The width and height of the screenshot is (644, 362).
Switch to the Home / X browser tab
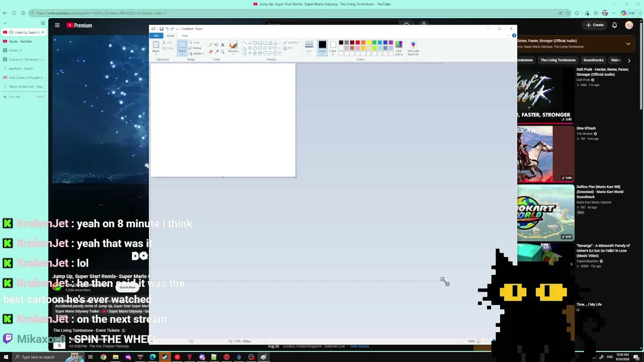coord(24,50)
